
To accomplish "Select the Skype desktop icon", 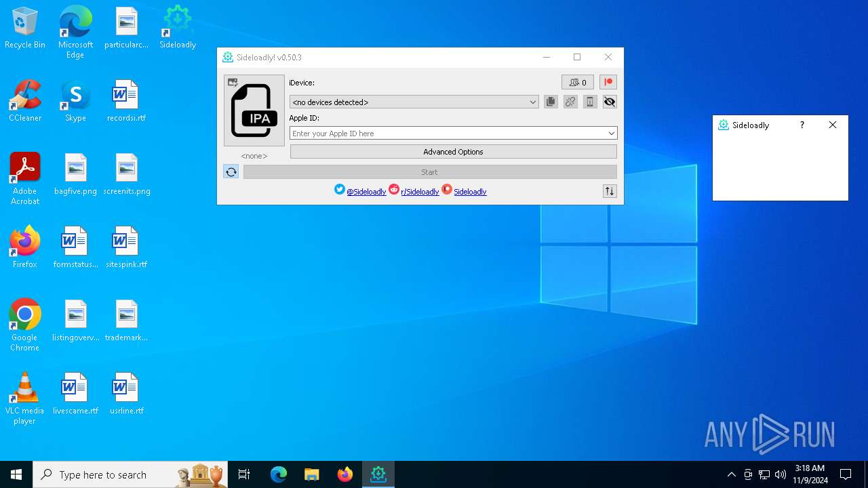I will pyautogui.click(x=75, y=101).
